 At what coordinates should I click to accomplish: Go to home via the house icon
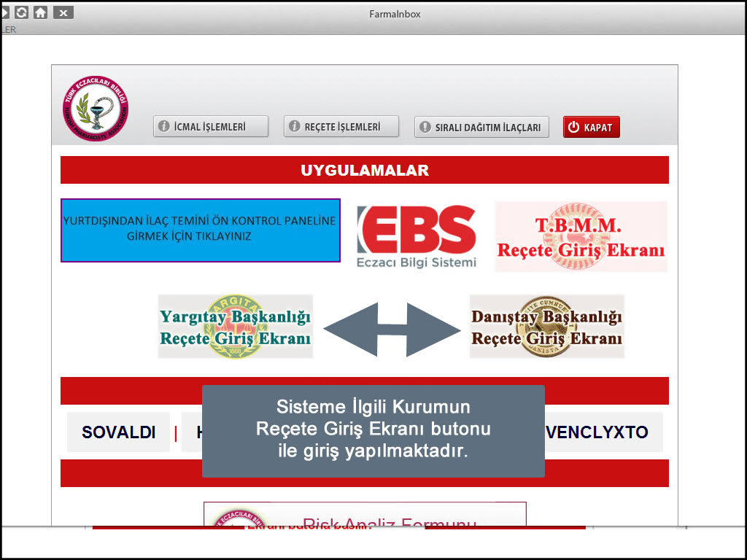click(41, 12)
